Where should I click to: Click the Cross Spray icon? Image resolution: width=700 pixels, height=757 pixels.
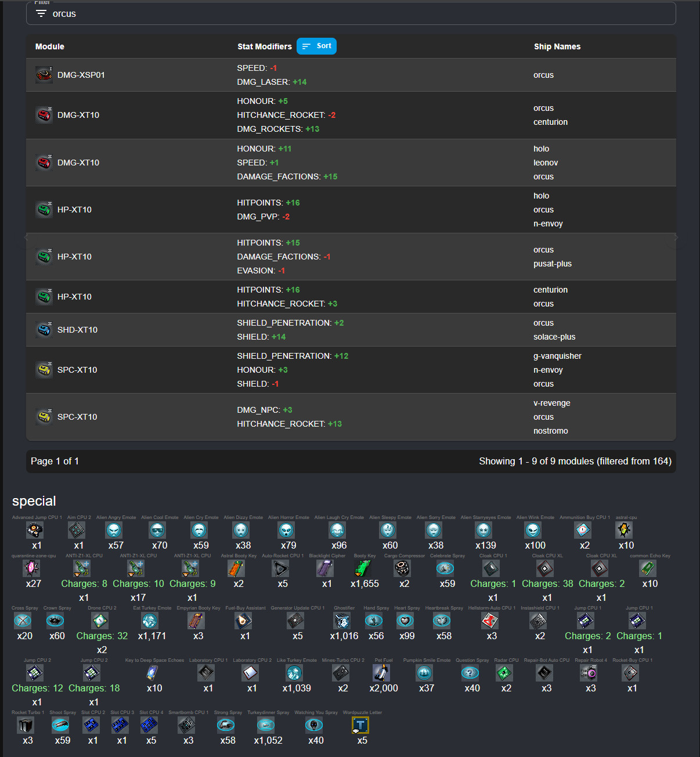[23, 621]
